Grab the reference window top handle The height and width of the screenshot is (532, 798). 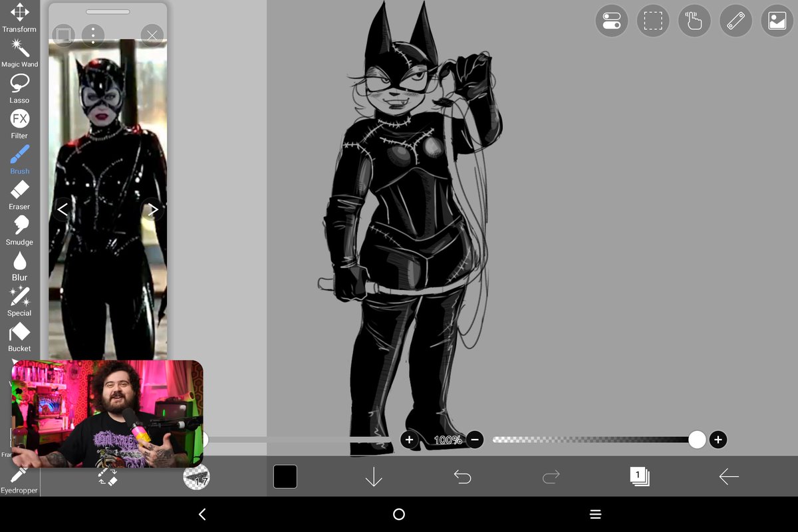[x=108, y=11]
